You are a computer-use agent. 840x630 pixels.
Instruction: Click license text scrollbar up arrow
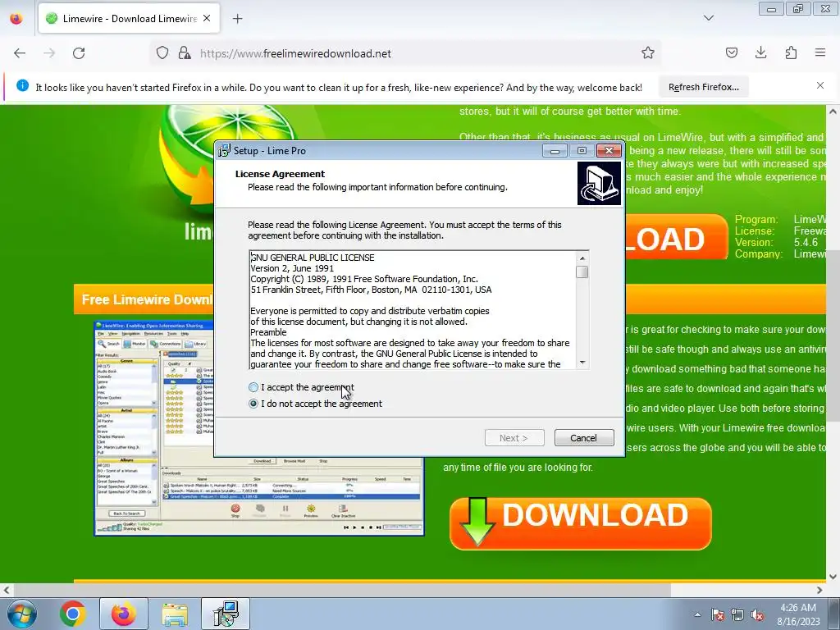tap(582, 258)
